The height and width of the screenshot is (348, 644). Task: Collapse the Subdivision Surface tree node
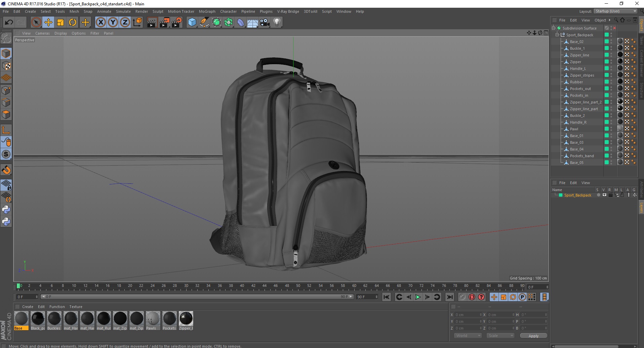click(x=554, y=28)
